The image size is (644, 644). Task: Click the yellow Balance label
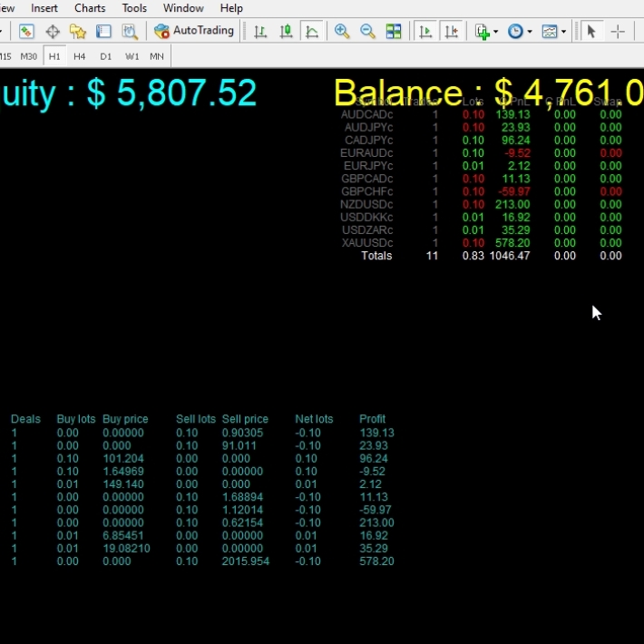coord(398,93)
